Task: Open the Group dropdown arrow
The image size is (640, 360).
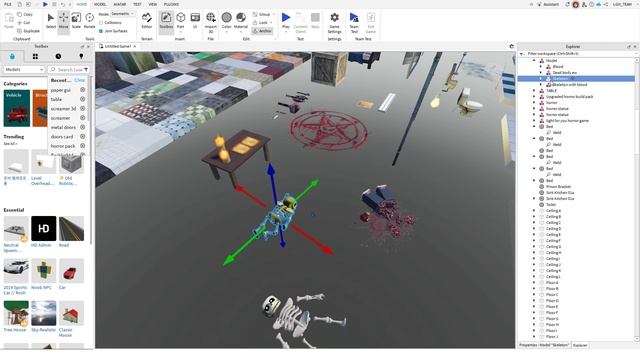Action: coord(273,14)
